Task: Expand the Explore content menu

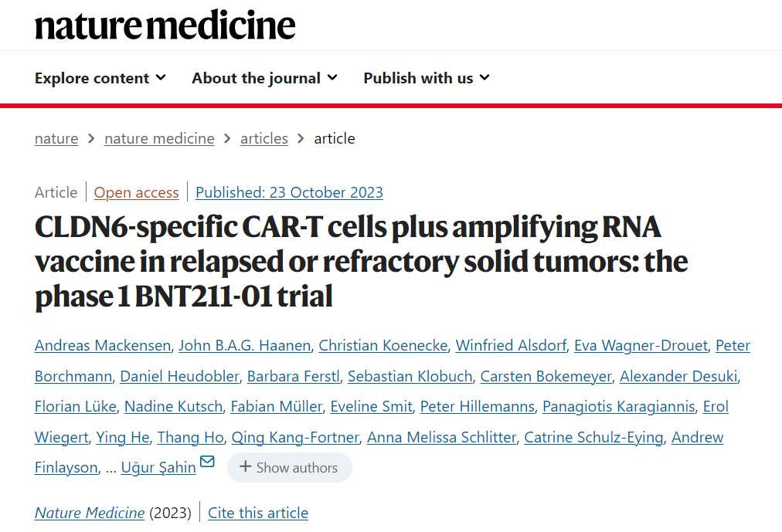Action: click(100, 78)
